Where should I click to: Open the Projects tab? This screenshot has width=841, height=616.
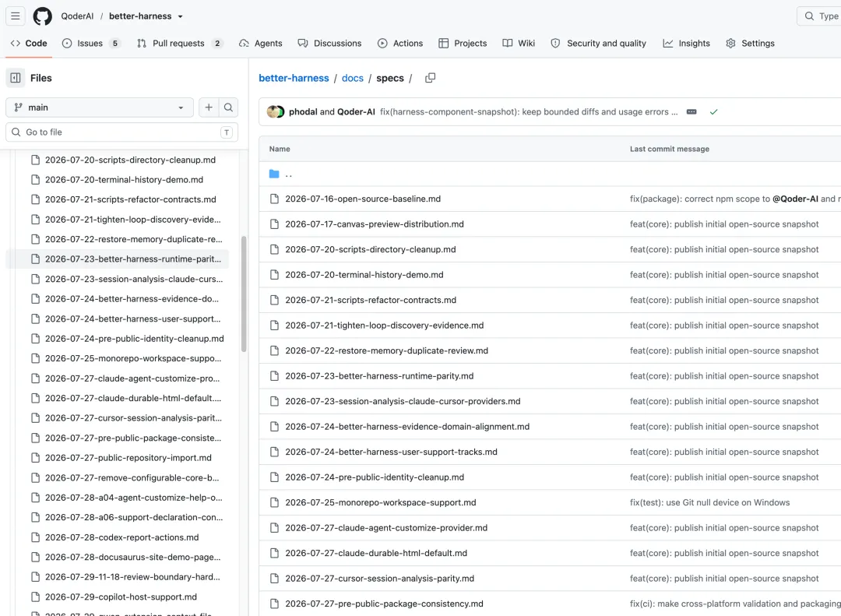[463, 43]
